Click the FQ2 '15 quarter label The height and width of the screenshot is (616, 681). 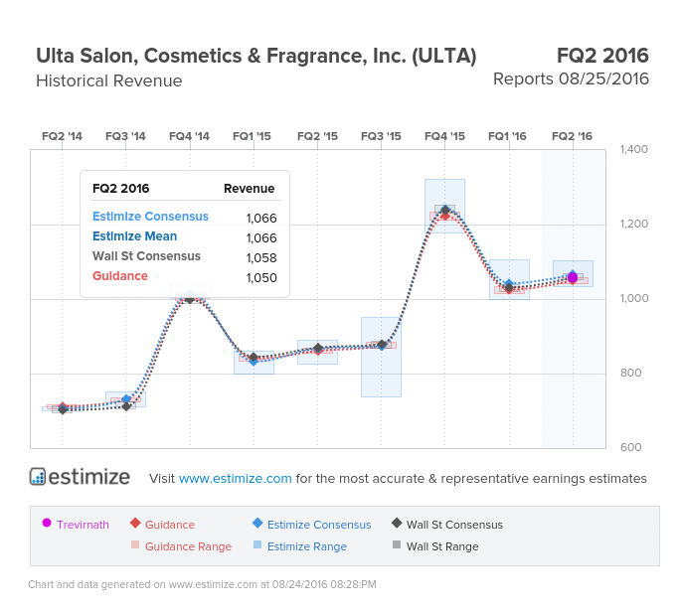[x=317, y=136]
